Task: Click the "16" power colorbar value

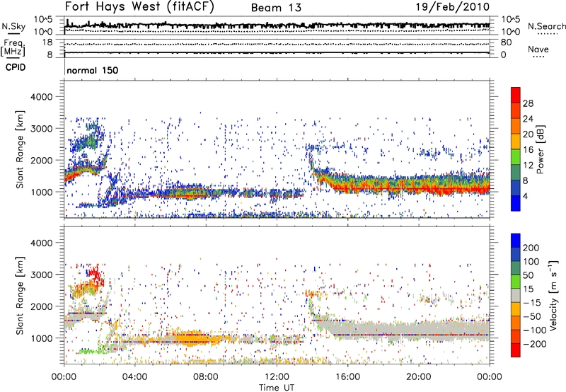Action: point(528,150)
